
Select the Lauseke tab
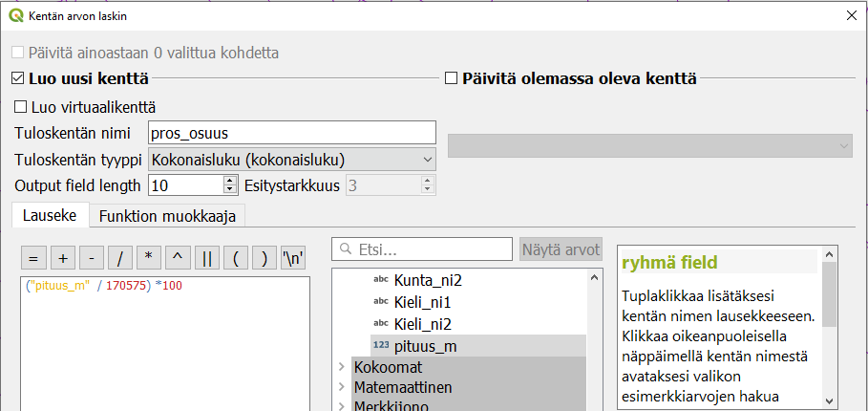tap(50, 215)
